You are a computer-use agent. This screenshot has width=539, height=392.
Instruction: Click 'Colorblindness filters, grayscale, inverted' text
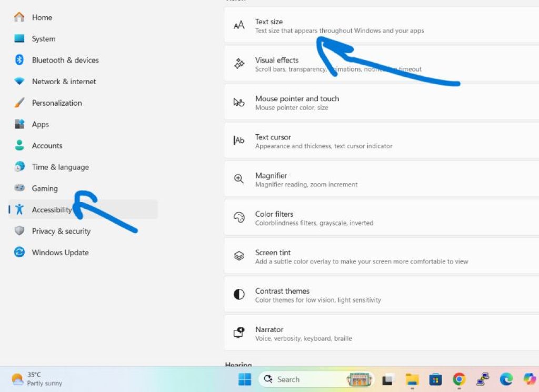point(314,223)
